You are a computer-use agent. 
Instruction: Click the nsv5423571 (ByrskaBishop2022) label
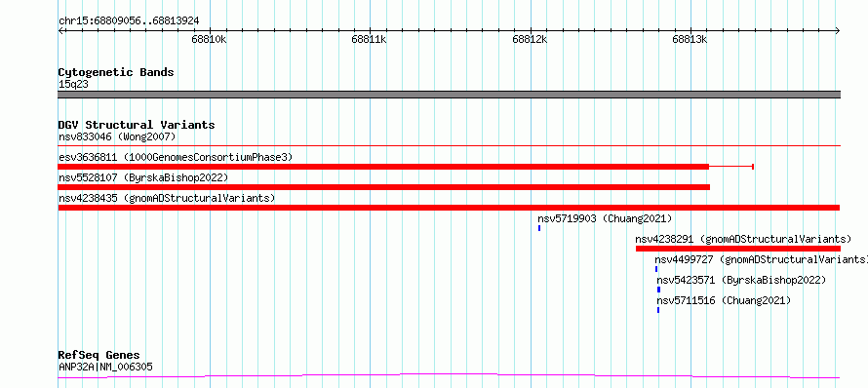tap(741, 280)
